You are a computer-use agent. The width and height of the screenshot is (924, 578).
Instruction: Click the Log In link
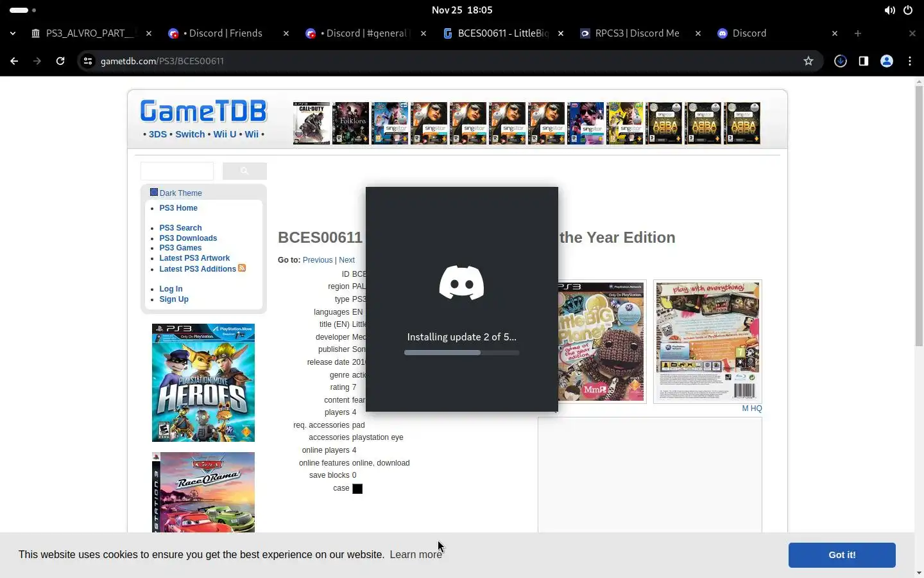171,289
